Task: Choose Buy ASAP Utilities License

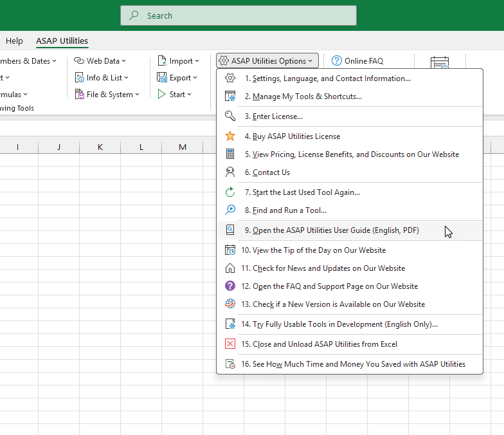Action: pyautogui.click(x=350, y=136)
